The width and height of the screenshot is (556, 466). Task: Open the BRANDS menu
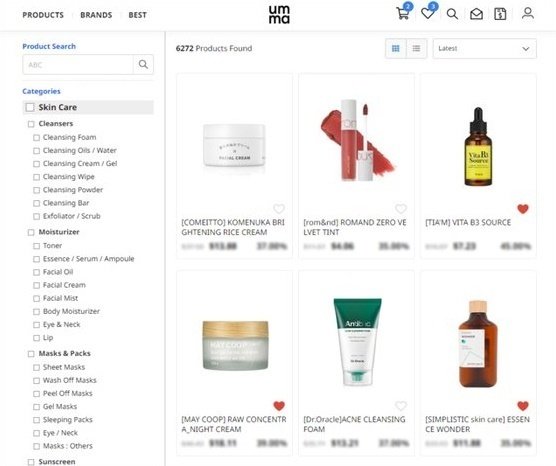click(96, 15)
